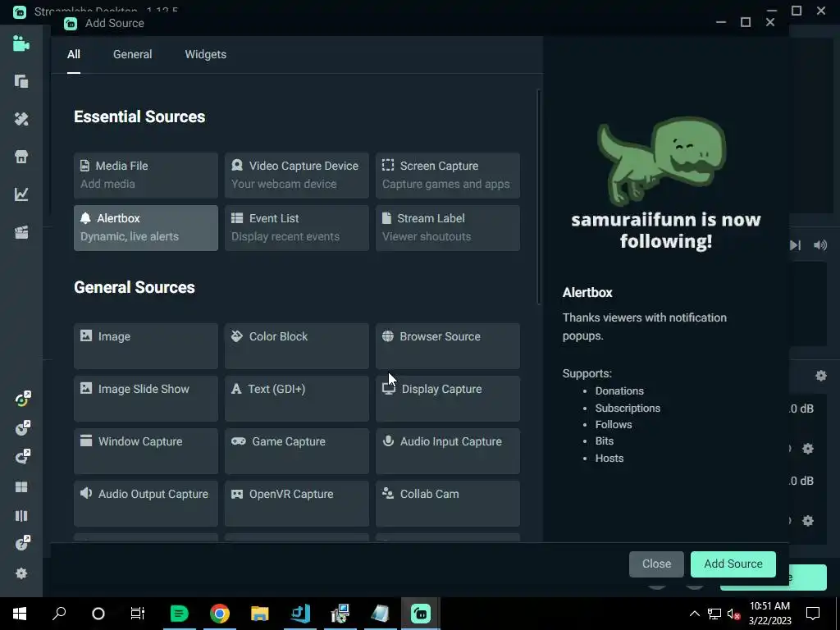Open the notification center icon
This screenshot has width=840, height=630.
coord(813,614)
